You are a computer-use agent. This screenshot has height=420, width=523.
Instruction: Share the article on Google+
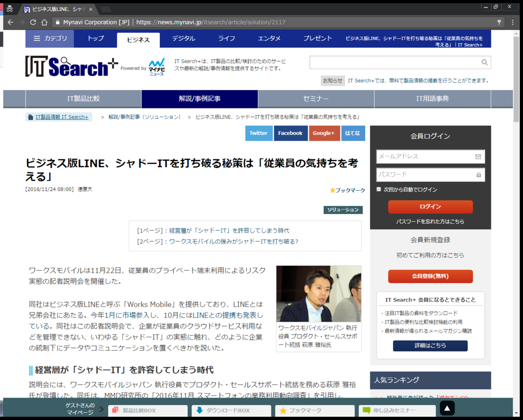point(324,133)
